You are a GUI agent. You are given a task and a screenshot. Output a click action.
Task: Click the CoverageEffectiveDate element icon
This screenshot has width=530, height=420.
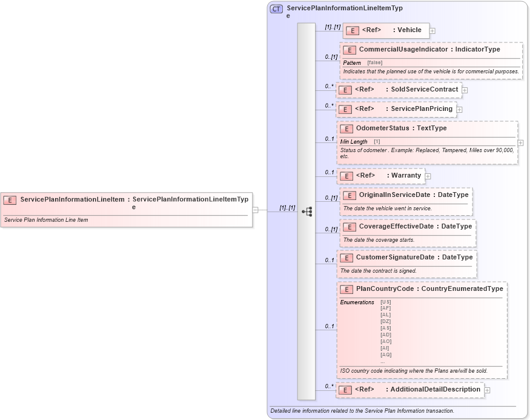[349, 227]
